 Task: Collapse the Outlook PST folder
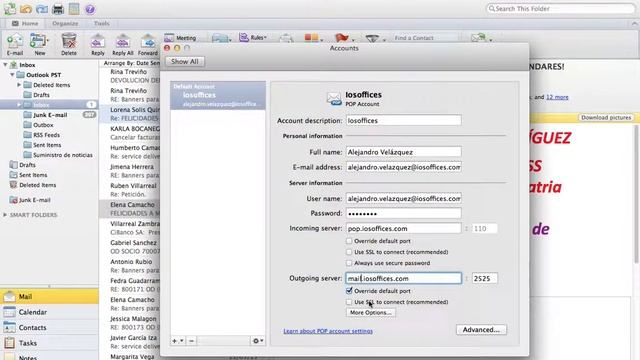pyautogui.click(x=13, y=75)
